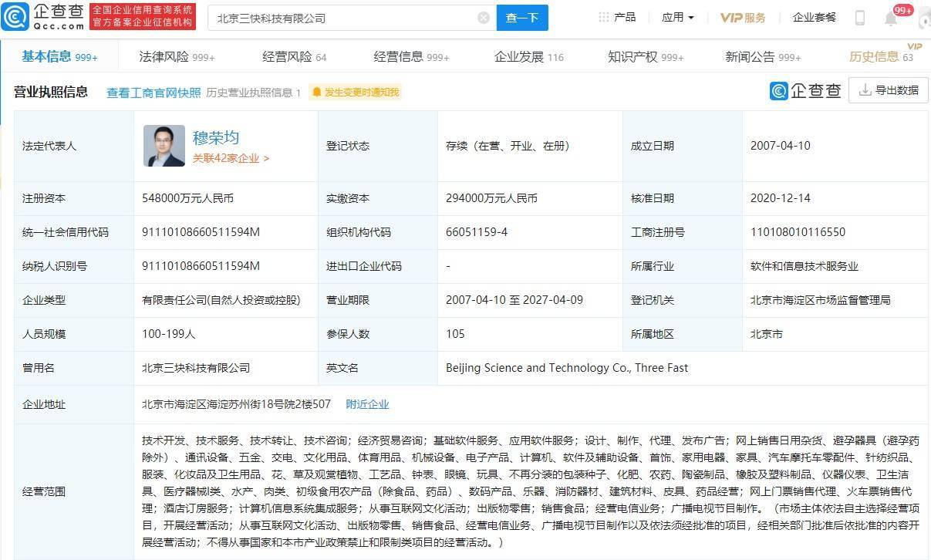The image size is (931, 560).
Task: Switch to the 企业发展 tab
Action: tap(528, 56)
